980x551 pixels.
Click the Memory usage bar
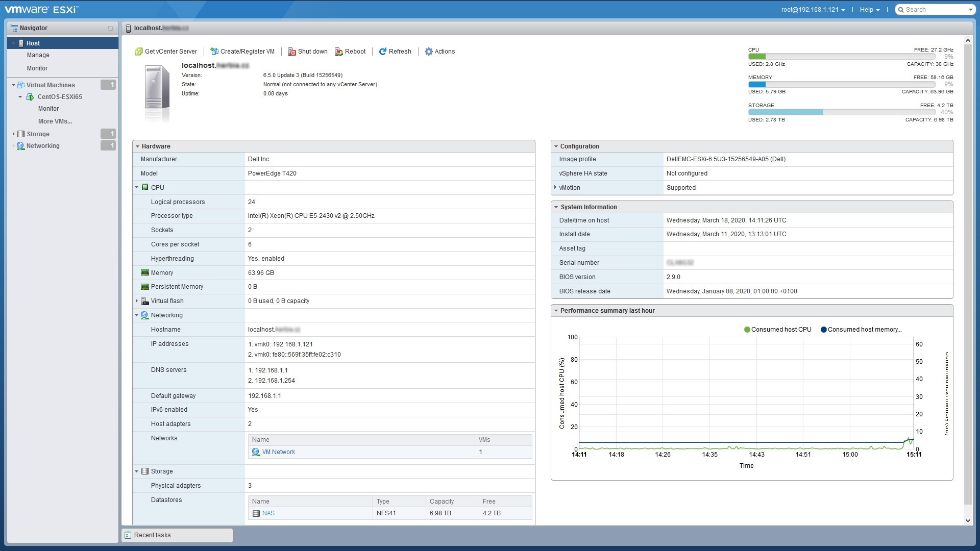tap(842, 84)
